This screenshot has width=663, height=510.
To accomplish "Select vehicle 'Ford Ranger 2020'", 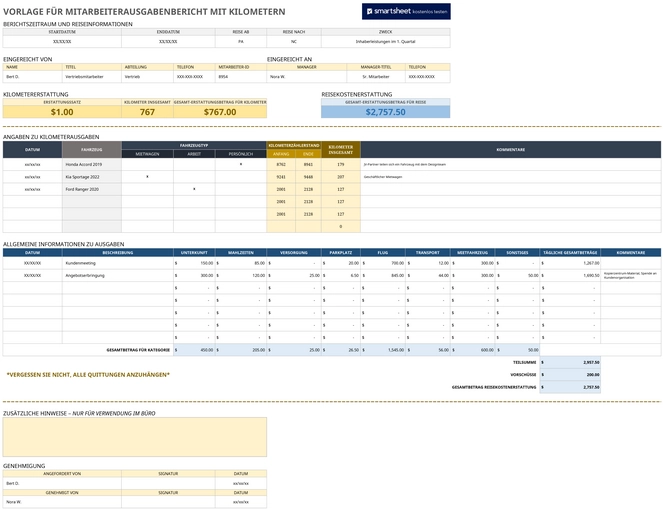I will (92, 189).
